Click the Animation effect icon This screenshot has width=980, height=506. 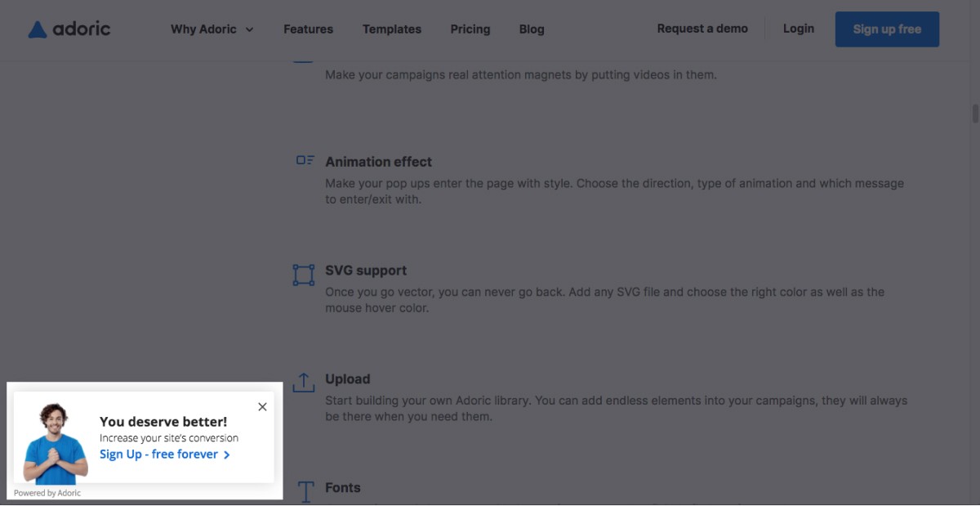pyautogui.click(x=305, y=160)
